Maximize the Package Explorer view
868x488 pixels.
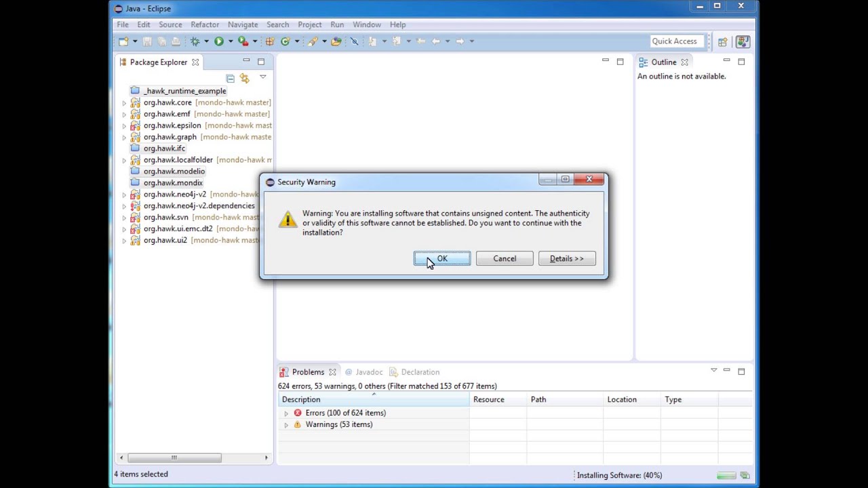coord(261,62)
